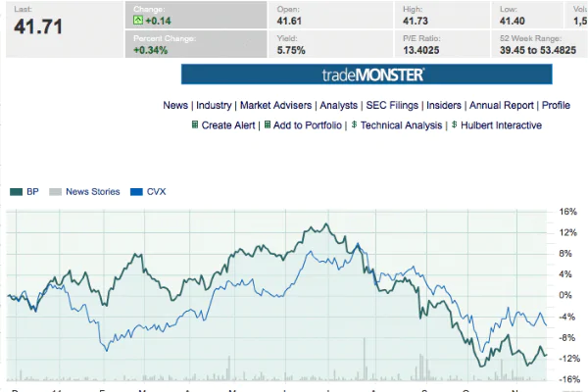Click the Add to Portfolio plus icon
This screenshot has width=588, height=392.
pos(267,124)
